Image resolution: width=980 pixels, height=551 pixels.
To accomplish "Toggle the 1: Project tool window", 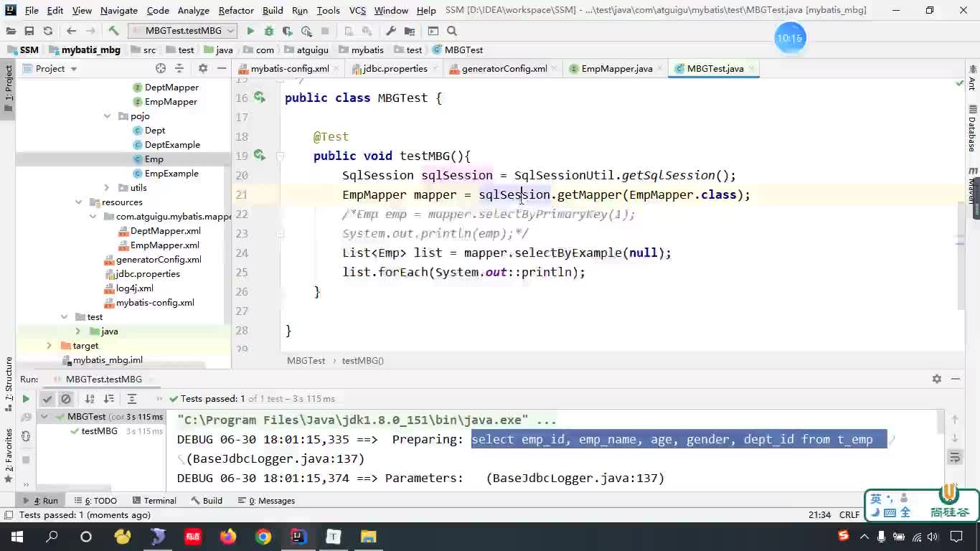I will 8,89.
